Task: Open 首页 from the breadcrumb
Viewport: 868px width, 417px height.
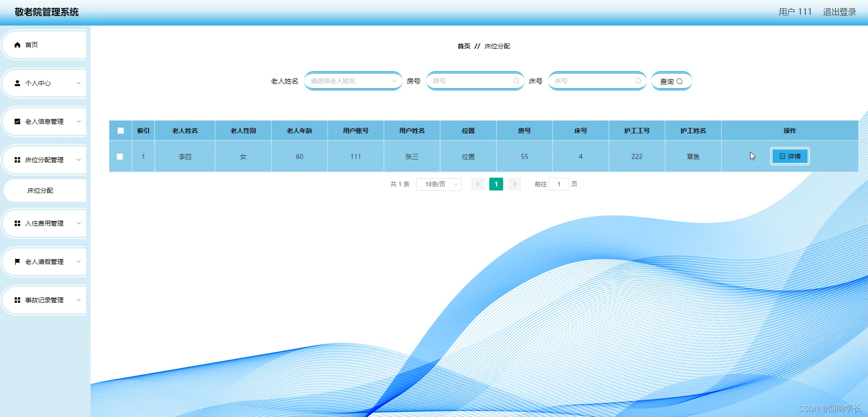Action: (464, 46)
